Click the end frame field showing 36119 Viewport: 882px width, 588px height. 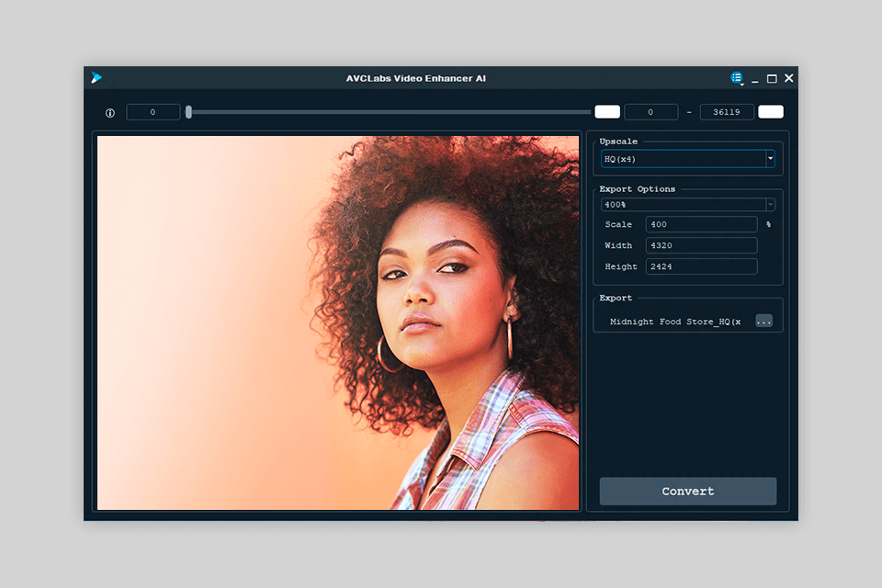coord(727,112)
